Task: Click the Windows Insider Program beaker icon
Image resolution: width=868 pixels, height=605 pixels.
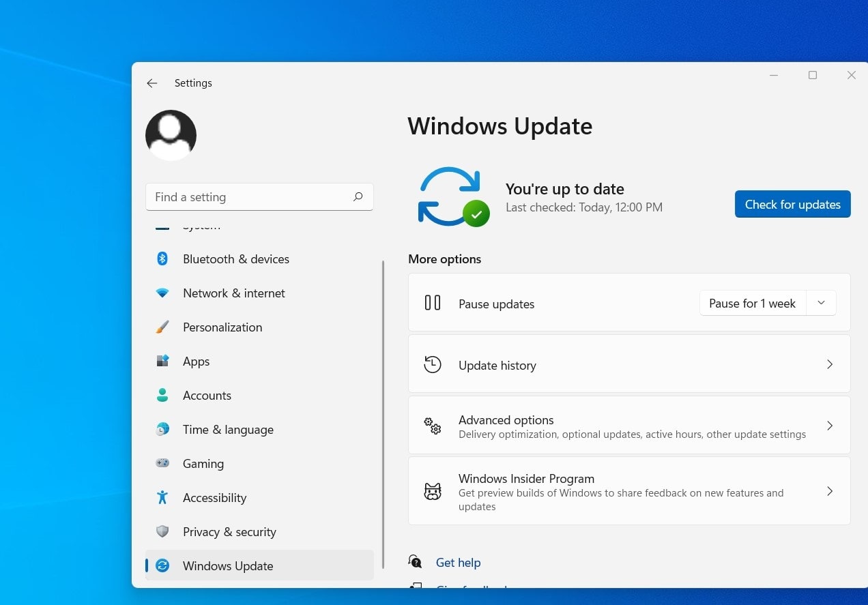Action: (432, 491)
